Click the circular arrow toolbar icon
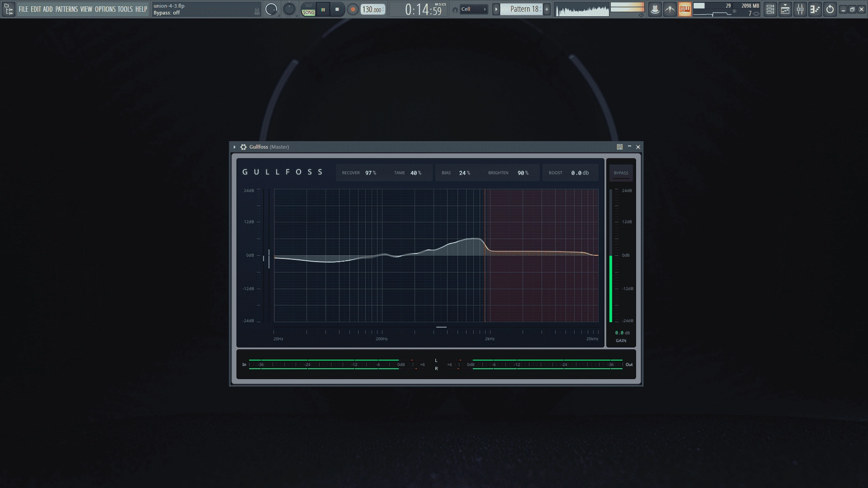This screenshot has width=868, height=488. click(x=830, y=9)
